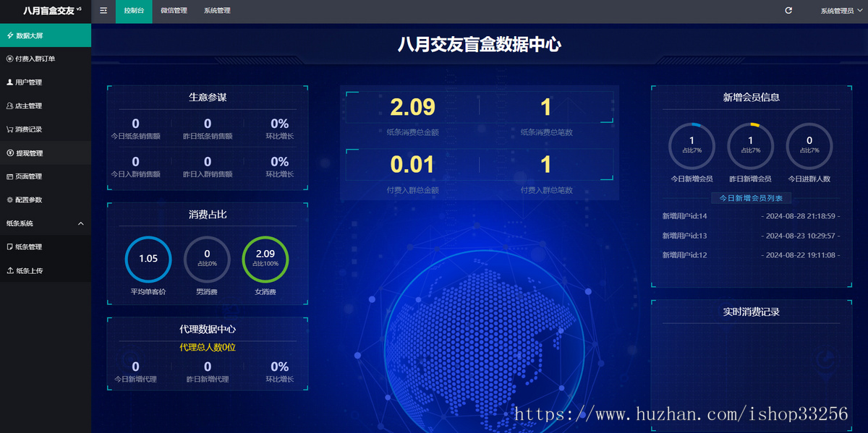The image size is (868, 433).
Task: Click timestamp 2024-08-22 19:11:08
Action: (x=801, y=255)
